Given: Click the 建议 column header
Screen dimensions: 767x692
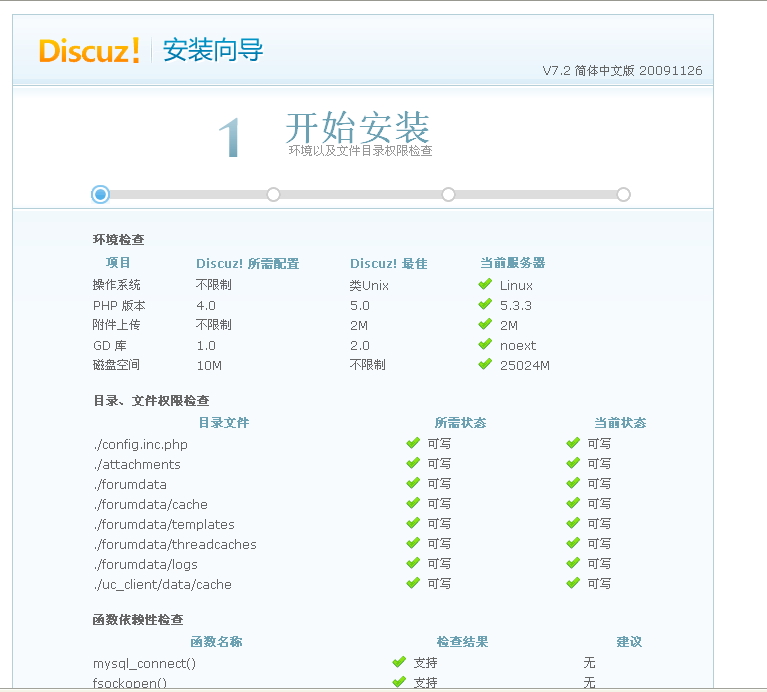Looking at the screenshot, I should tap(629, 642).
